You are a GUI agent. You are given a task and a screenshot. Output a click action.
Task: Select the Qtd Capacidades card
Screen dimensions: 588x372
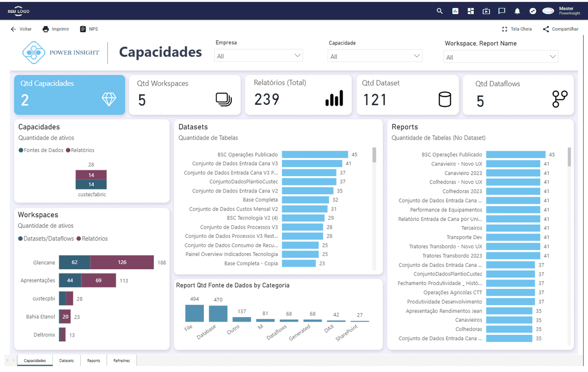coord(70,94)
